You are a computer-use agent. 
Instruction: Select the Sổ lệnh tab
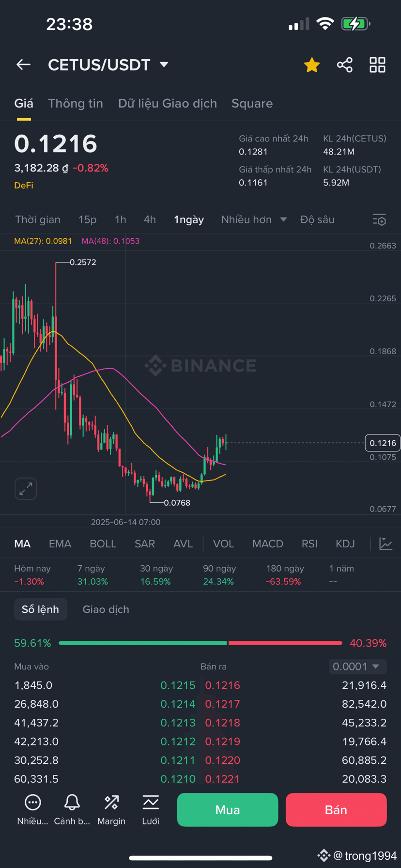(40, 609)
